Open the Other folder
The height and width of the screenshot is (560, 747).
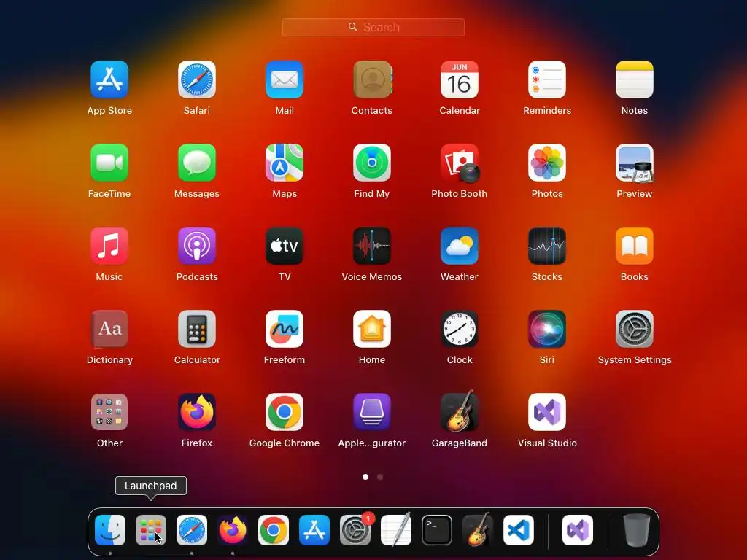point(109,412)
